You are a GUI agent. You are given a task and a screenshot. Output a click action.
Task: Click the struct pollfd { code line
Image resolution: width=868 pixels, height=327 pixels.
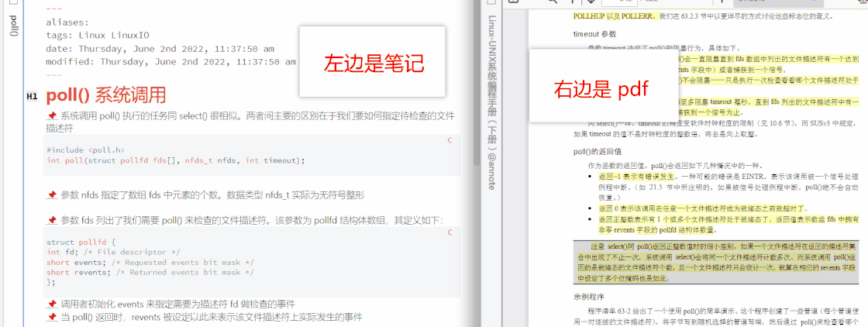click(x=81, y=243)
